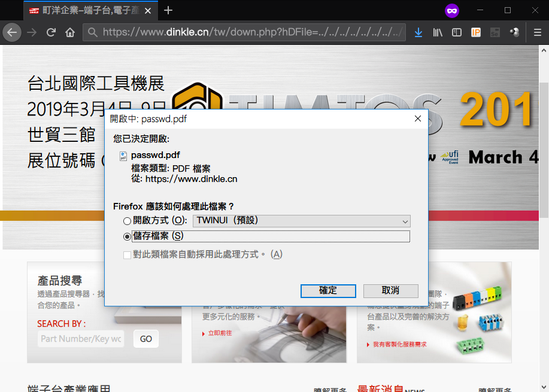Follow the 我有客製化服務需求 link
The image size is (549, 392).
point(399,344)
